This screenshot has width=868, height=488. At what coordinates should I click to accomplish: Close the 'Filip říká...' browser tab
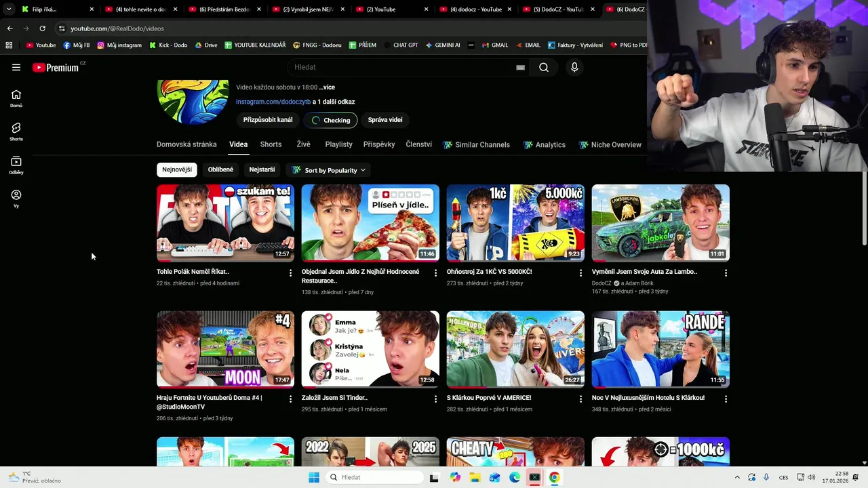[92, 9]
